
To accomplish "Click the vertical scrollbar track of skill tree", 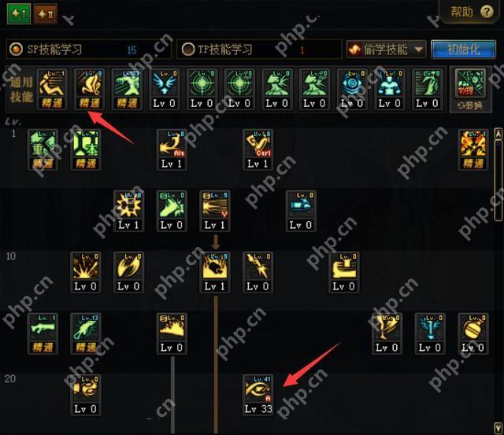I will tap(498, 281).
